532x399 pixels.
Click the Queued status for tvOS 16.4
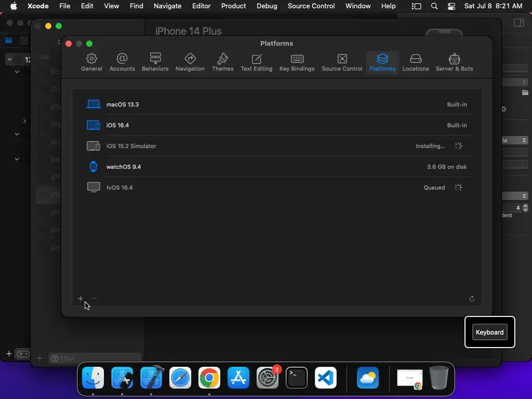pos(434,187)
